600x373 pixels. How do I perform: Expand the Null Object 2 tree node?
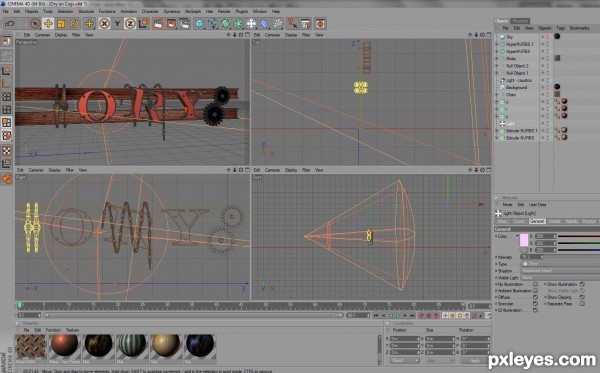497,66
